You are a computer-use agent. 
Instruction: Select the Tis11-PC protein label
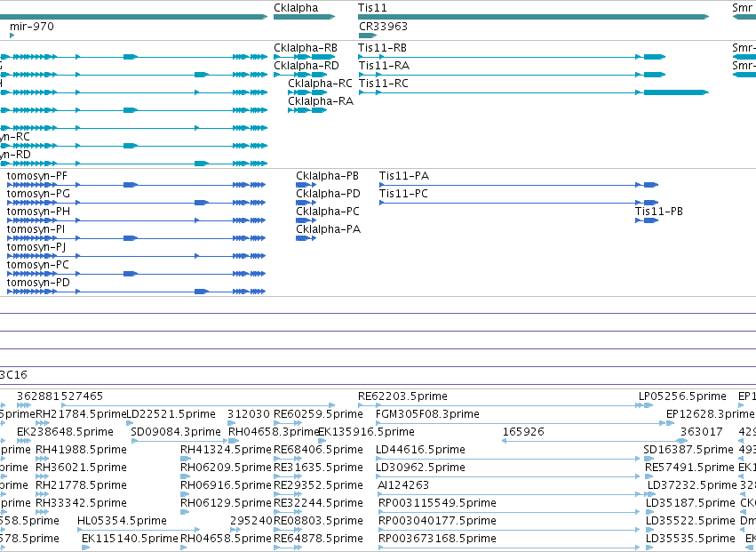(x=403, y=194)
